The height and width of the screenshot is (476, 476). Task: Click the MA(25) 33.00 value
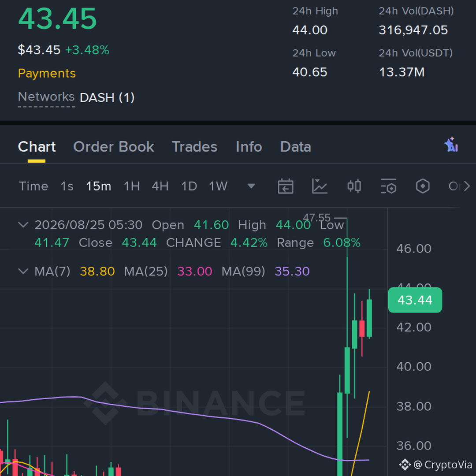point(195,271)
